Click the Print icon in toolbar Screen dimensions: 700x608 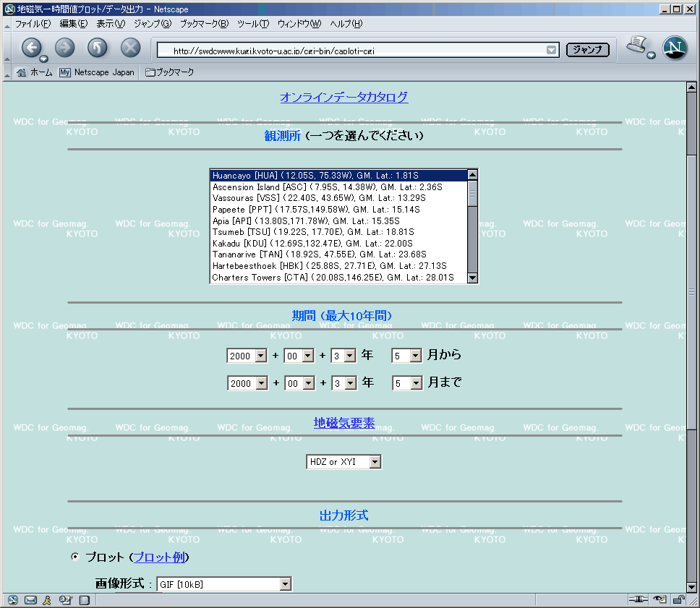pos(637,45)
